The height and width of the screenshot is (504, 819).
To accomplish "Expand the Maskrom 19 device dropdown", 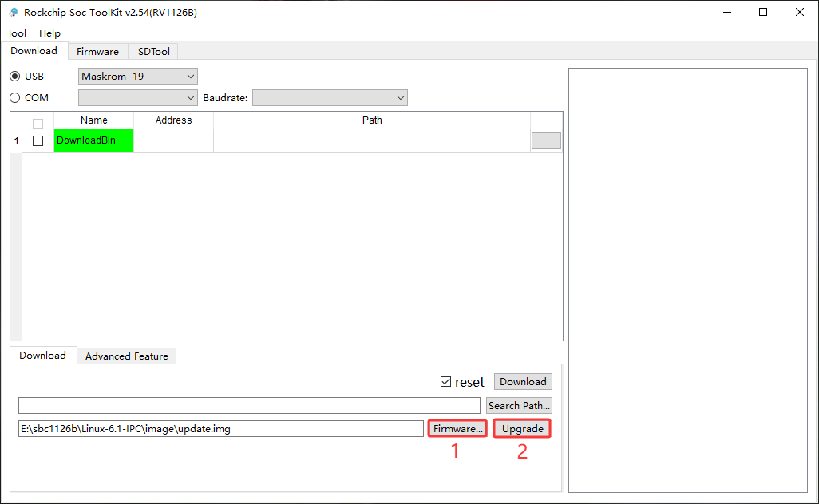I will (x=138, y=77).
